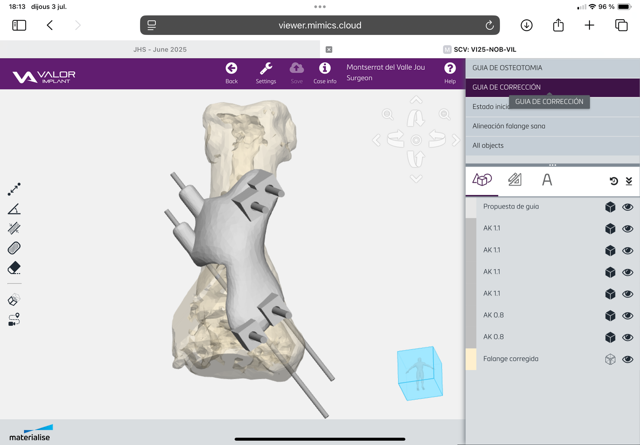Image resolution: width=640 pixels, height=445 pixels.
Task: Activate the eraser tool in left toolbar
Action: [14, 268]
